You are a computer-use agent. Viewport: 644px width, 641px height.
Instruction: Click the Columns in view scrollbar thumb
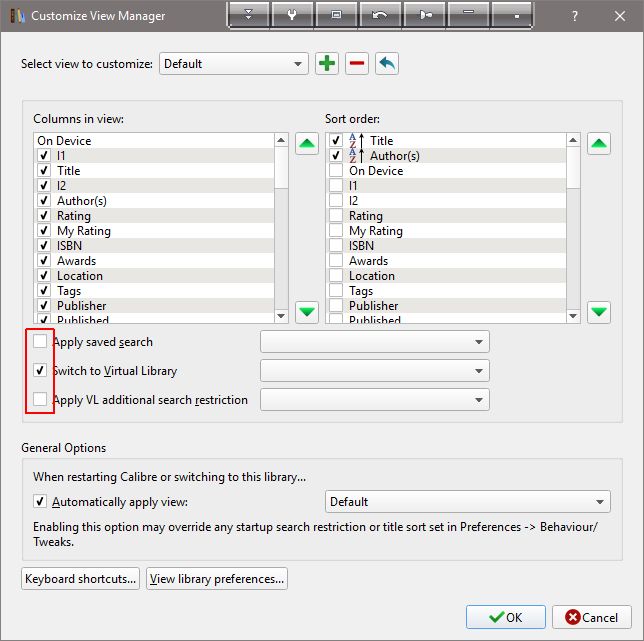pyautogui.click(x=281, y=168)
